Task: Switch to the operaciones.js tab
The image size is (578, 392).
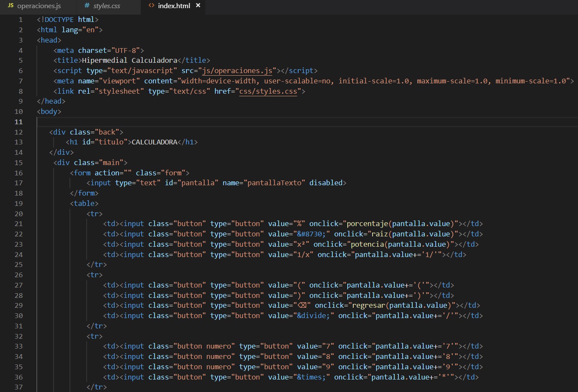Action: pyautogui.click(x=39, y=6)
